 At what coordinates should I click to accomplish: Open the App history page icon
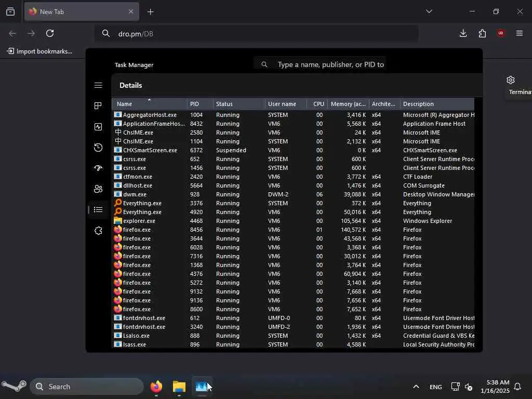(x=98, y=147)
